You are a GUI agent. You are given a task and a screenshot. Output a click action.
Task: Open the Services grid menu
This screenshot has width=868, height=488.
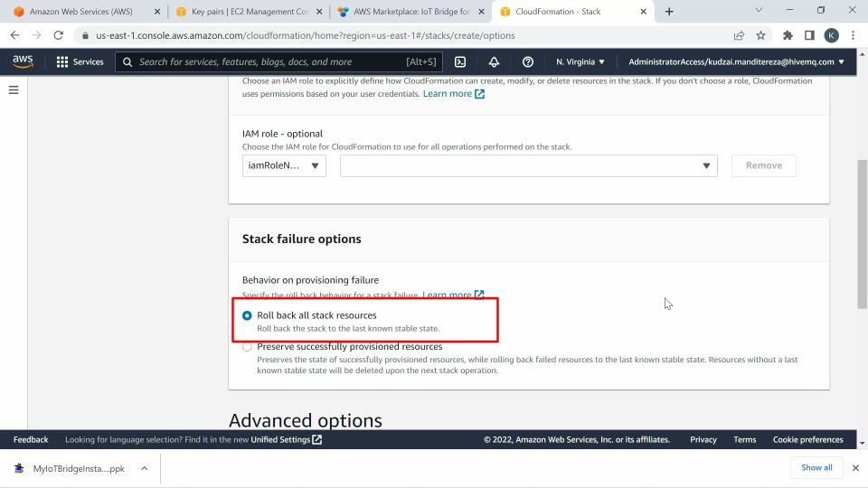[80, 62]
